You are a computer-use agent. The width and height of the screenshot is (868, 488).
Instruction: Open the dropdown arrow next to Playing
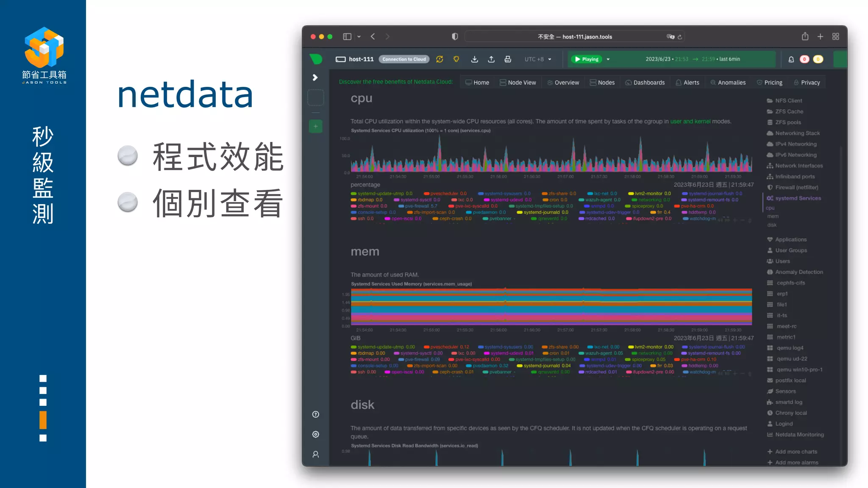[608, 59]
